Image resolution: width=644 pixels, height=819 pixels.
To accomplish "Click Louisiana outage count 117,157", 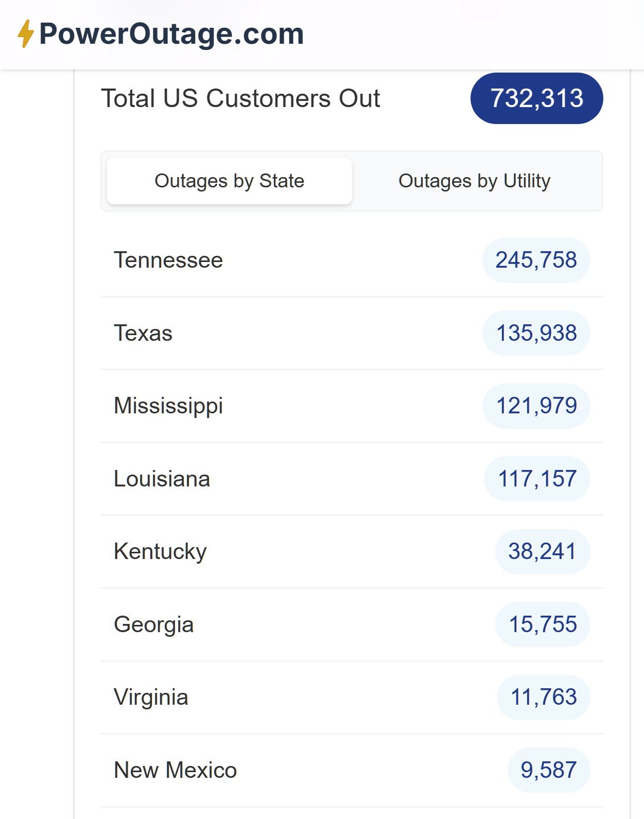I will pyautogui.click(x=537, y=479).
